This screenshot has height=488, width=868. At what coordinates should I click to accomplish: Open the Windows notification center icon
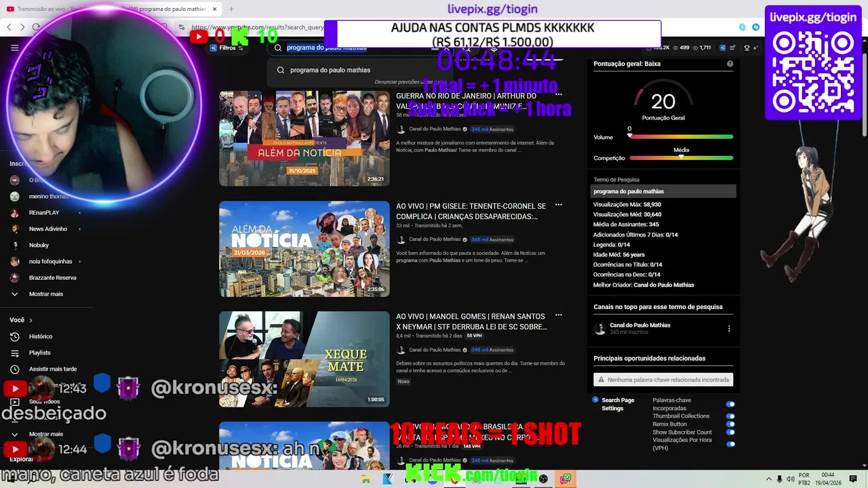[x=853, y=479]
